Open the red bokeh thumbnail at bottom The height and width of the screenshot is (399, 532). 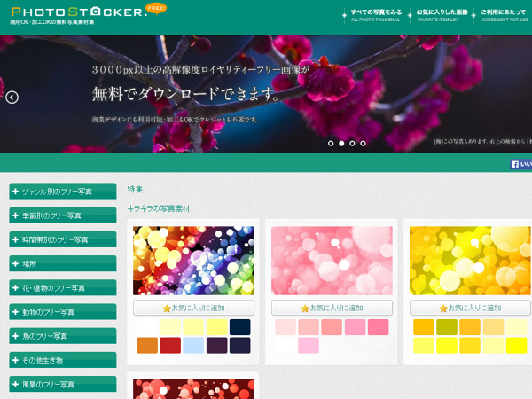(x=193, y=389)
